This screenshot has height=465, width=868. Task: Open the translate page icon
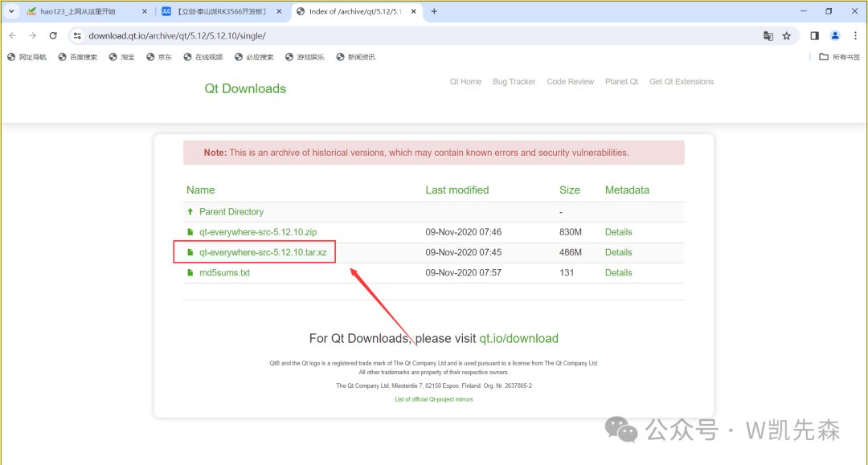point(768,35)
